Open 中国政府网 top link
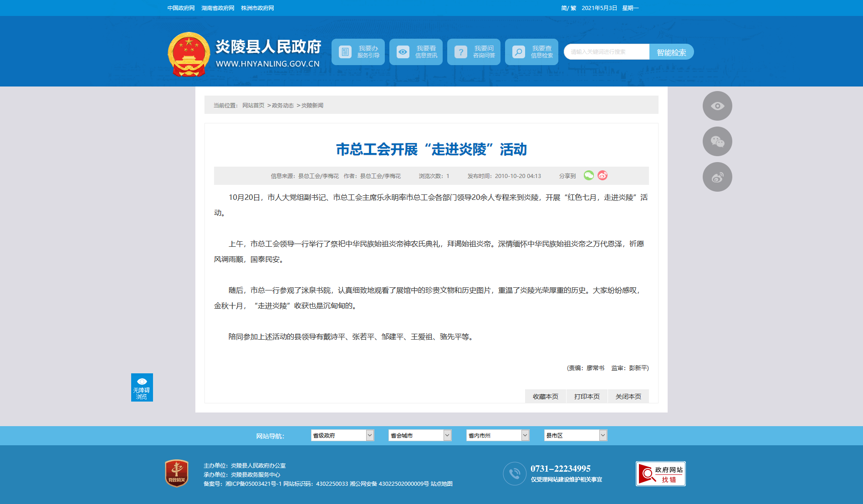The height and width of the screenshot is (504, 863). [181, 8]
